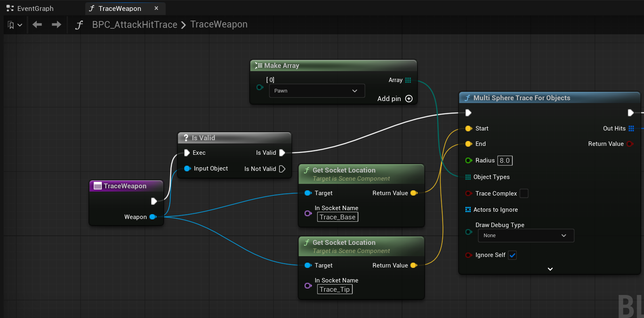Click In Socket Name pin for Trace_Base
This screenshot has width=644, height=318.
click(x=308, y=213)
